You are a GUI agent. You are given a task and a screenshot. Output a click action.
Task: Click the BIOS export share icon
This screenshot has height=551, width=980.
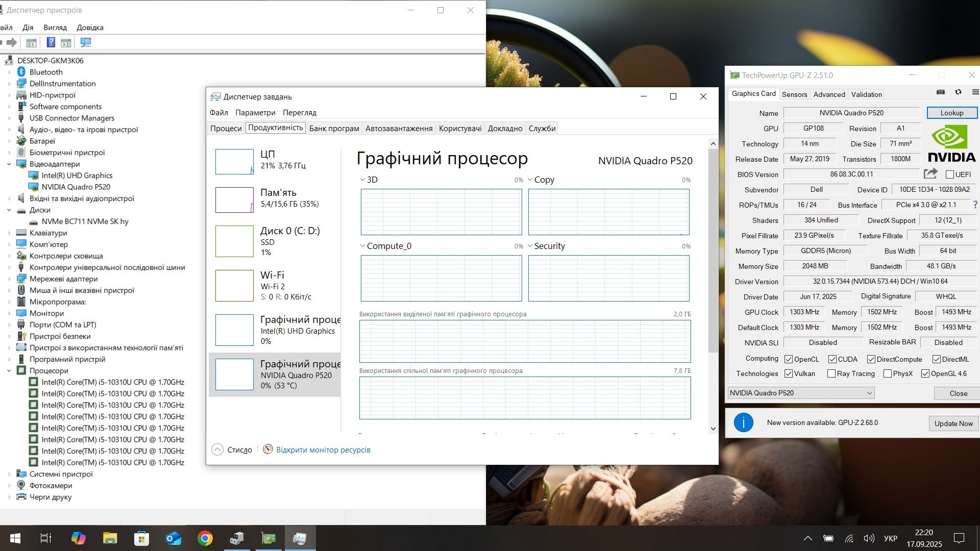click(930, 174)
